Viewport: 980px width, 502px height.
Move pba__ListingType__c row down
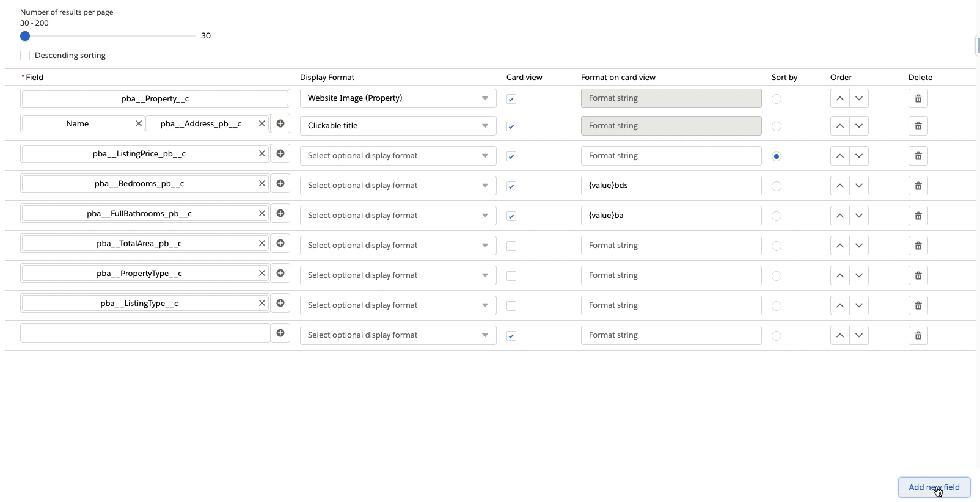coord(859,305)
